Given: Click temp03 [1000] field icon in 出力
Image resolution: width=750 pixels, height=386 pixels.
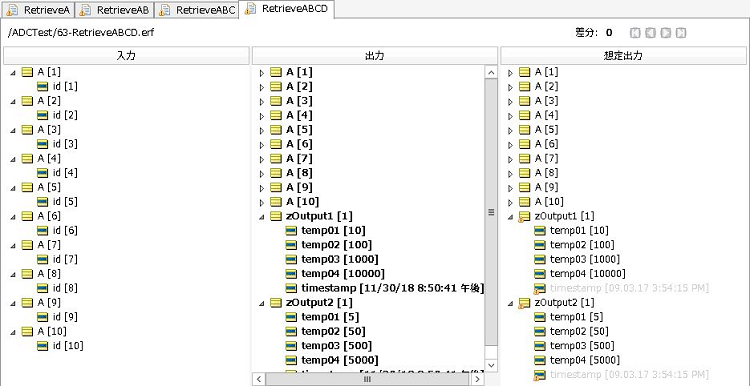Looking at the screenshot, I should 291,259.
